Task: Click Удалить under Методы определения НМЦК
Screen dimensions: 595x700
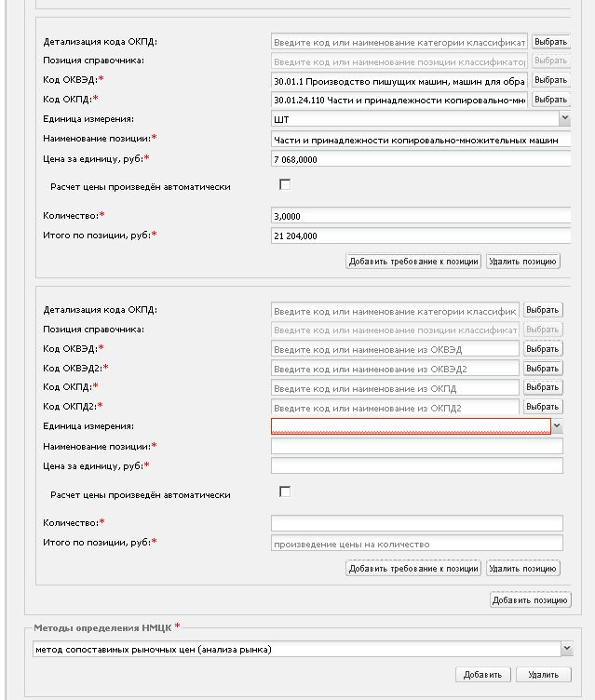Action: point(543,675)
